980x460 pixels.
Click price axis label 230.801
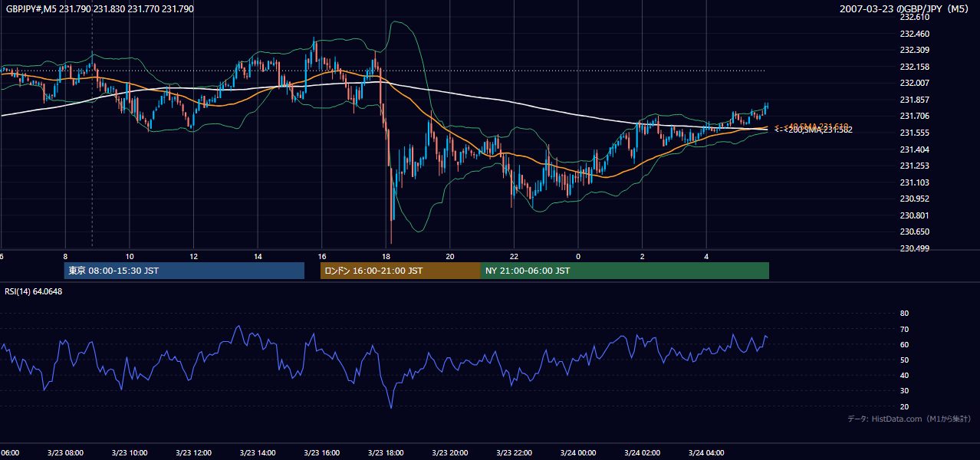(914, 215)
